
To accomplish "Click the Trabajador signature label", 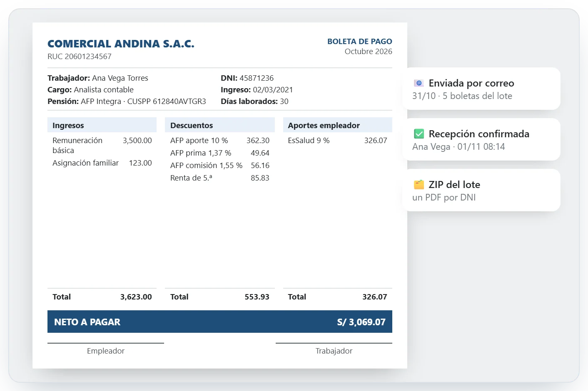I will coord(334,351).
